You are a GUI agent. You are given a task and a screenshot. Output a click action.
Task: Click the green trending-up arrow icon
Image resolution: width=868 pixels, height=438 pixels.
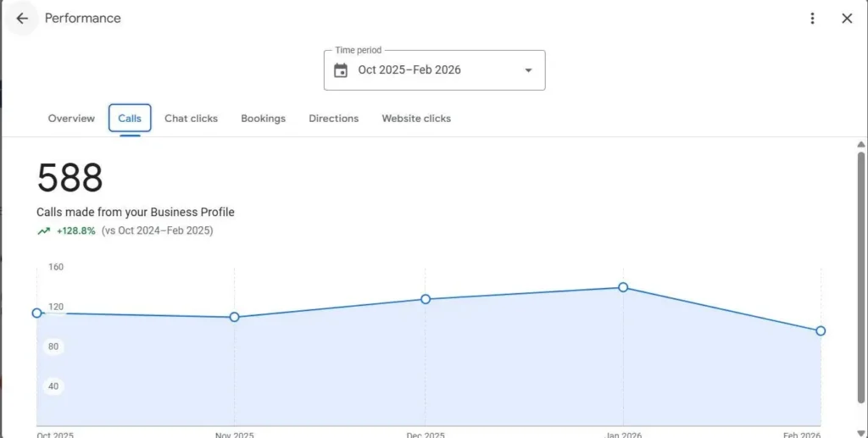[44, 231]
